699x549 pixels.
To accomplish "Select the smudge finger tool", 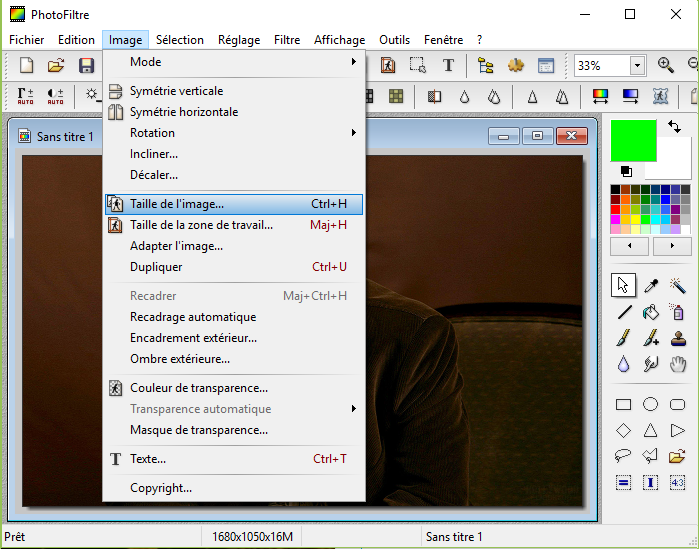I will coord(650,365).
